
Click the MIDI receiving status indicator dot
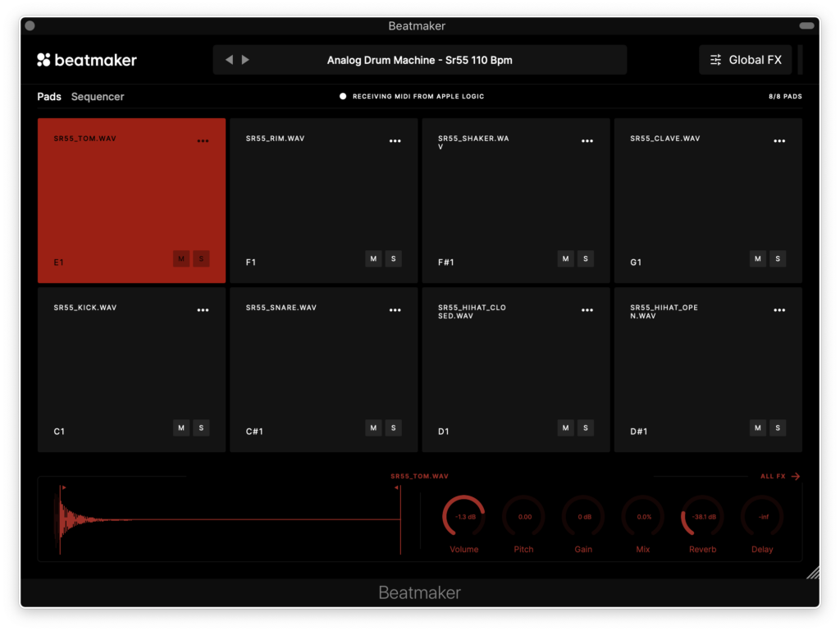coord(343,97)
